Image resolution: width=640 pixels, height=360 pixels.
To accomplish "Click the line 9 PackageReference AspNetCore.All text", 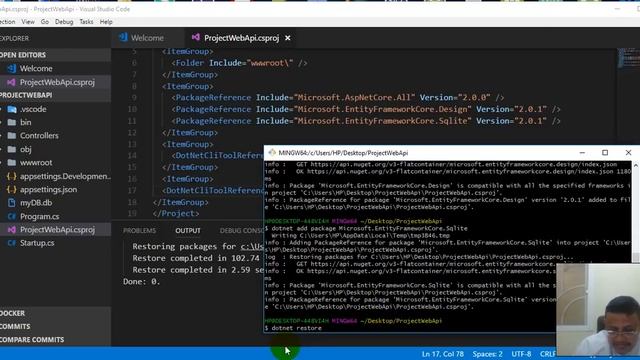I will coord(338,98).
